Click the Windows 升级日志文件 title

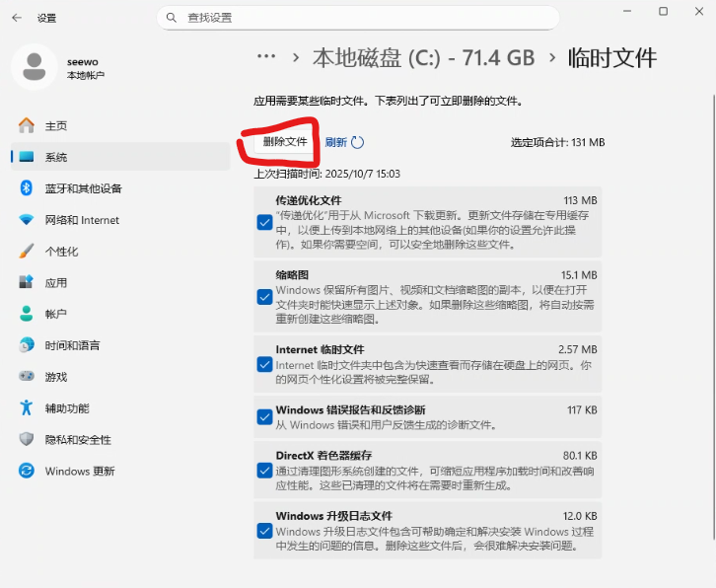[333, 516]
